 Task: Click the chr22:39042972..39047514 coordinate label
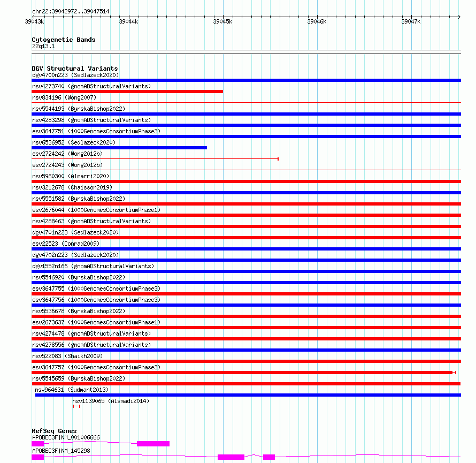click(71, 11)
